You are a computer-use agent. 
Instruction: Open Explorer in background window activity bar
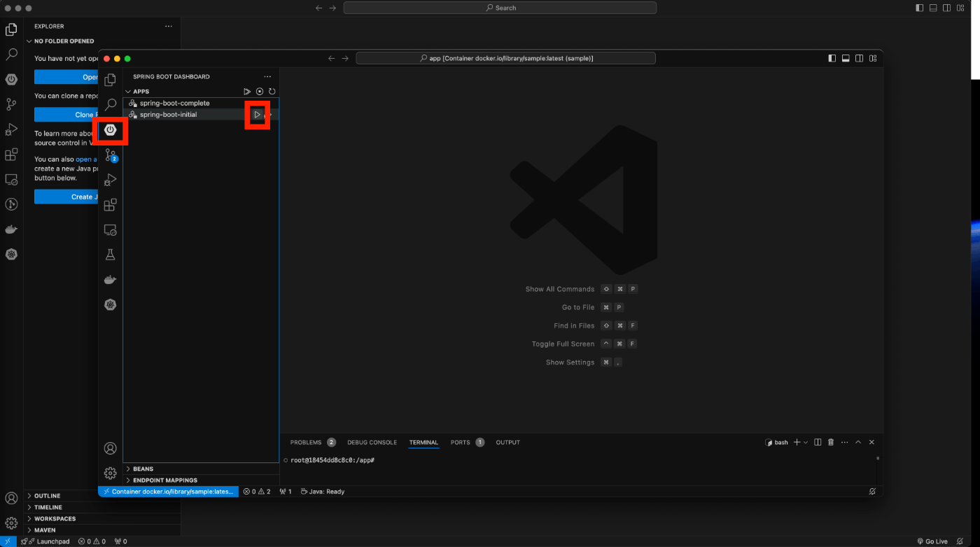(x=11, y=29)
